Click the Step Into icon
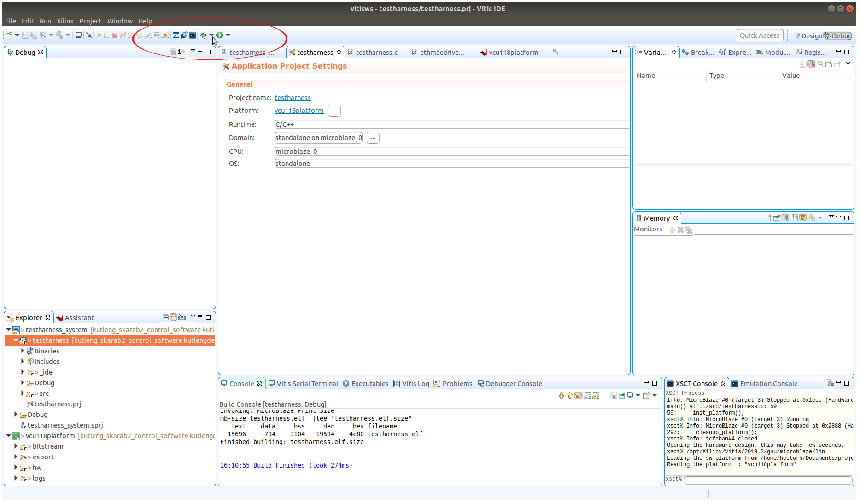Image resolution: width=860 pixels, height=504 pixels. point(131,35)
